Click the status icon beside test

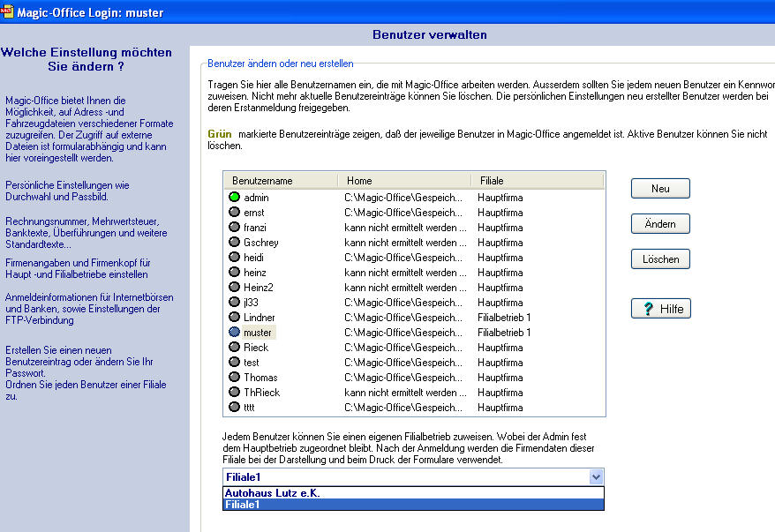click(234, 362)
